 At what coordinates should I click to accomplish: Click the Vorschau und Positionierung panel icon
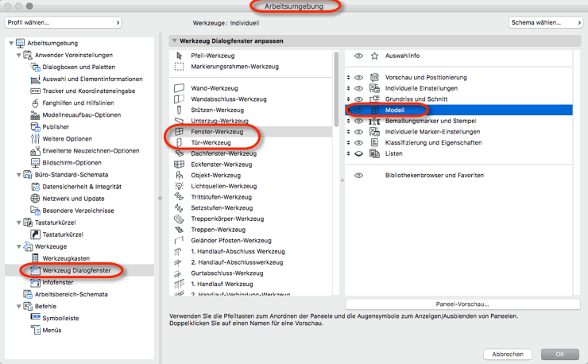(x=374, y=77)
